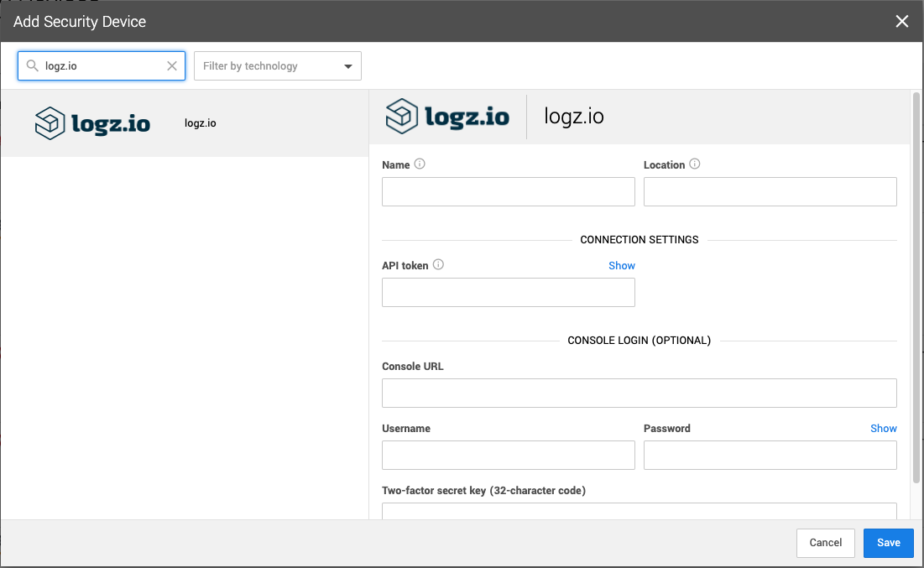Click the logz.io logo in results list

(x=92, y=123)
